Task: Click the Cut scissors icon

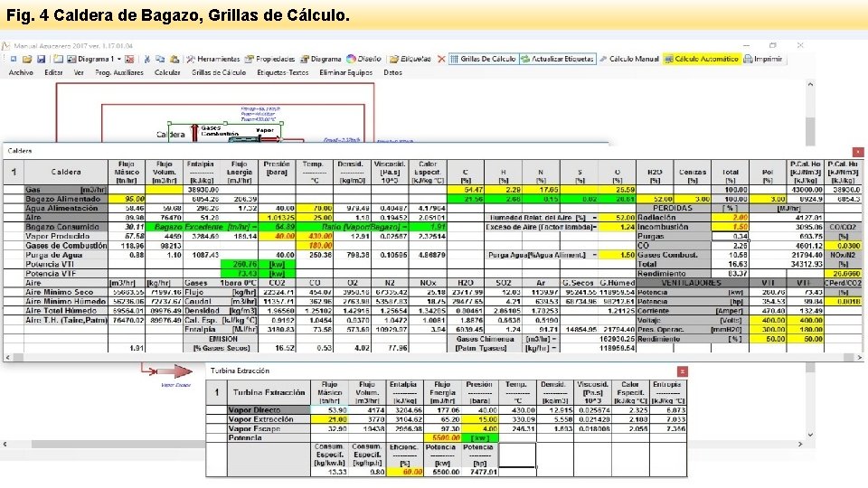Action: pyautogui.click(x=146, y=59)
